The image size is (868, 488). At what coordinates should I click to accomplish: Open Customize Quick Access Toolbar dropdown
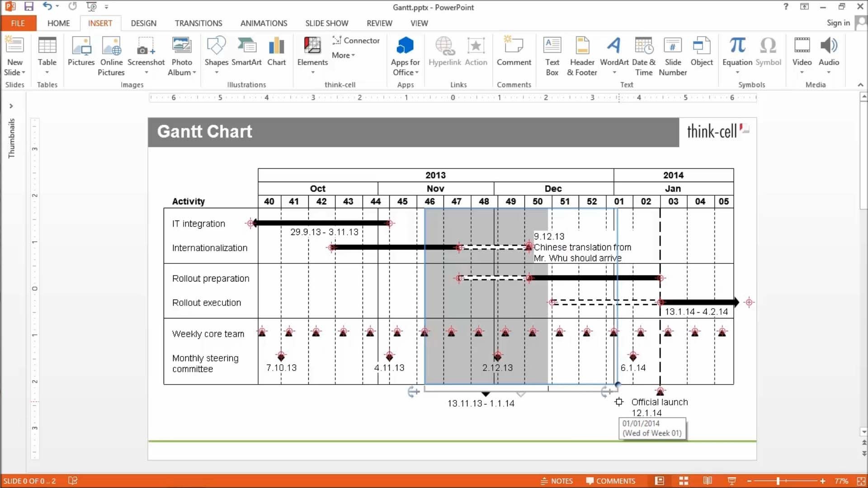[106, 7]
